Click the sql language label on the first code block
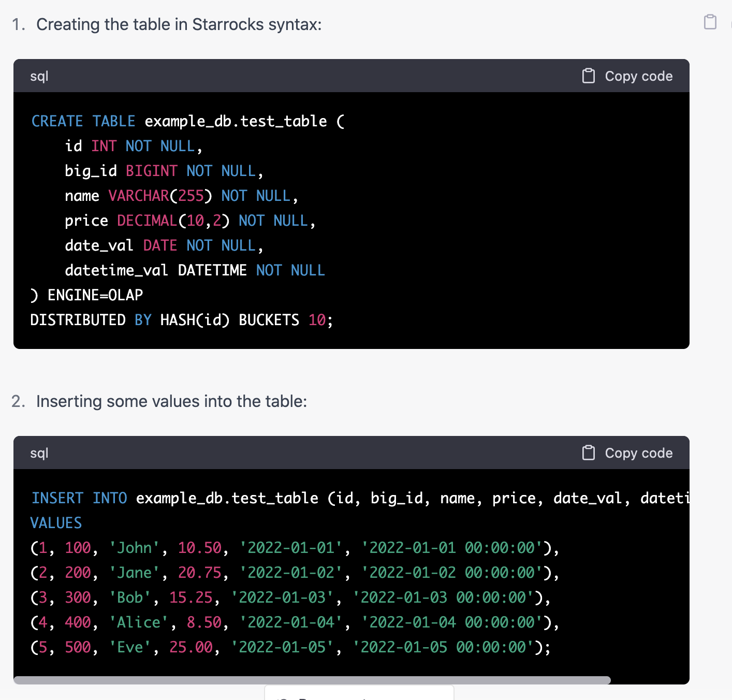 pyautogui.click(x=39, y=76)
